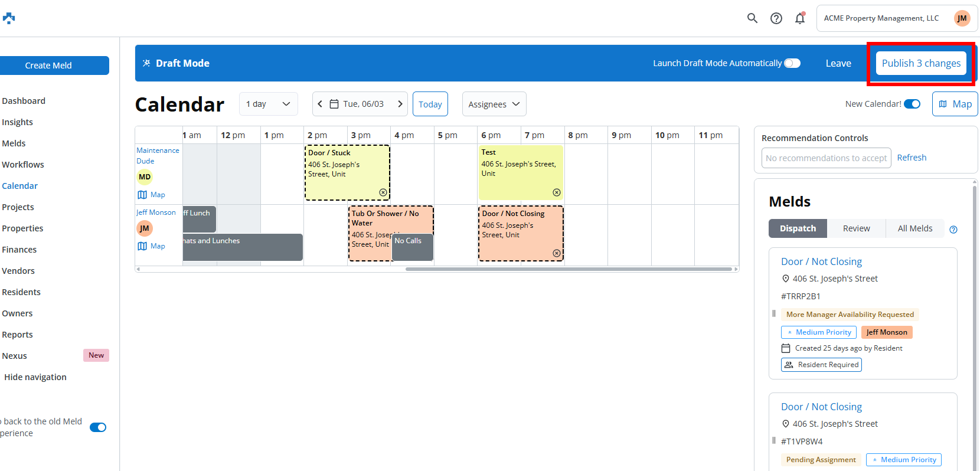Select the All Melds tab
Viewport: 980px width, 471px height.
tap(914, 228)
